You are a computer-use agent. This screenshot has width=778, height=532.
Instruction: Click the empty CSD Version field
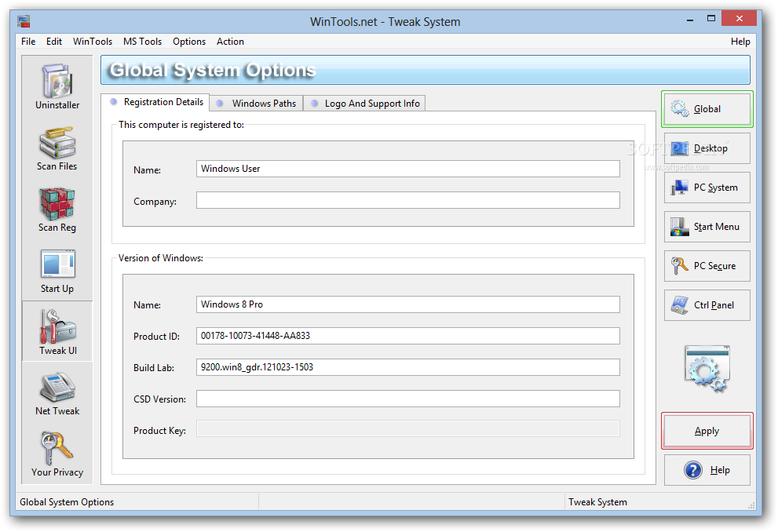[x=408, y=399]
